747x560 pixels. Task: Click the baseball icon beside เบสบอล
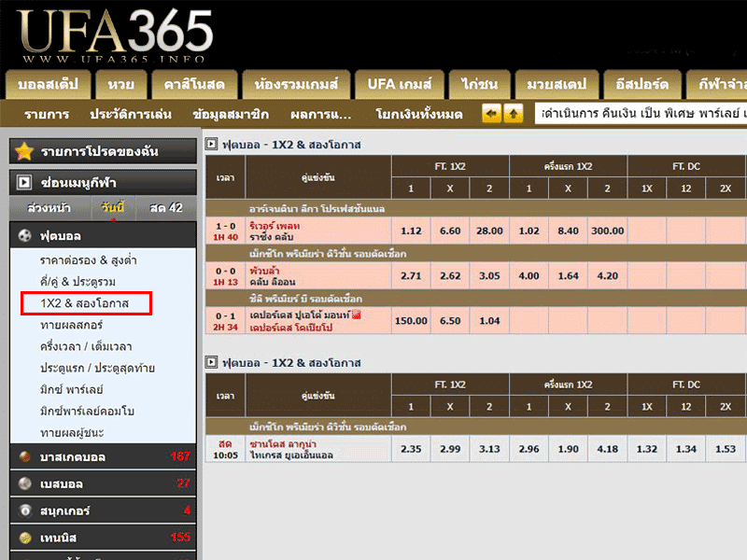pyautogui.click(x=25, y=483)
